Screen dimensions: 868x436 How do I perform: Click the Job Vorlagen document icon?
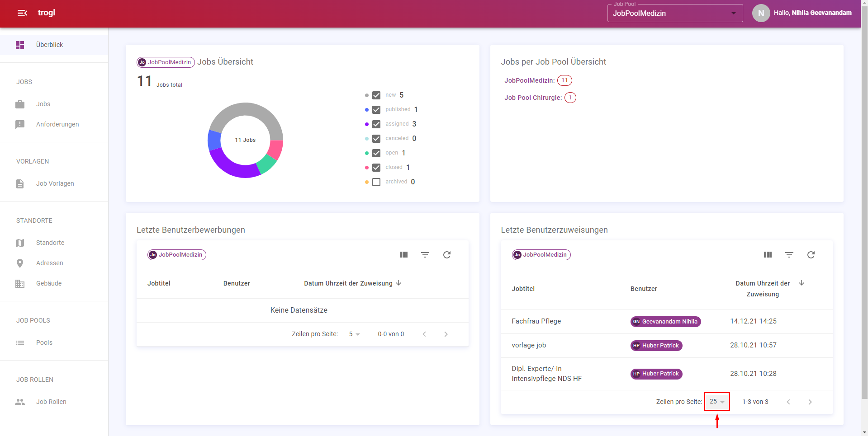[x=20, y=183]
